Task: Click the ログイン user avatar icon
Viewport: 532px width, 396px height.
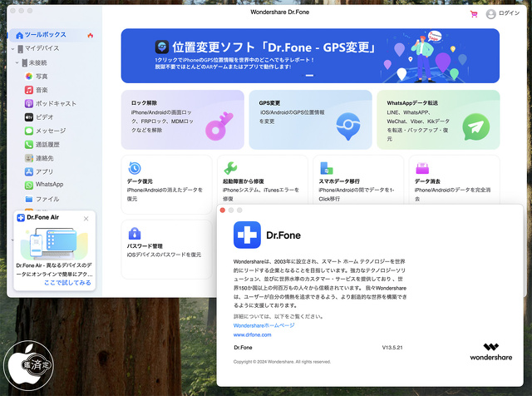Action: [x=490, y=14]
